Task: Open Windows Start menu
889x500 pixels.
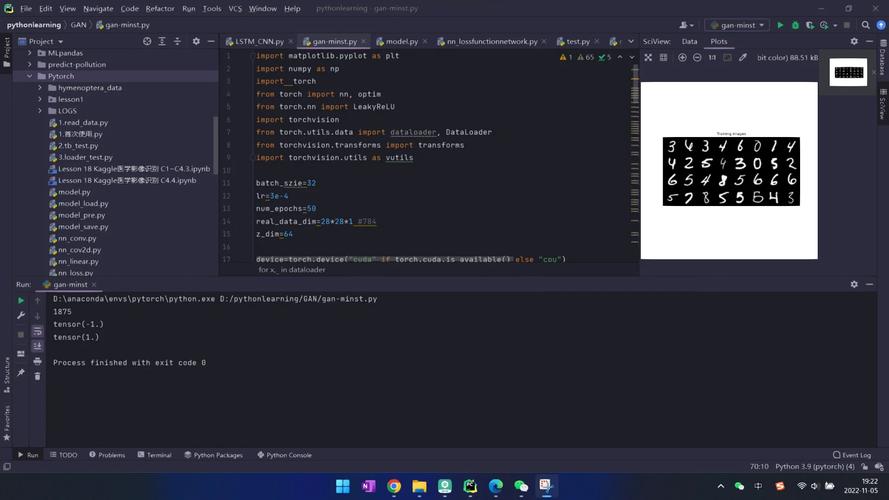Action: point(343,486)
